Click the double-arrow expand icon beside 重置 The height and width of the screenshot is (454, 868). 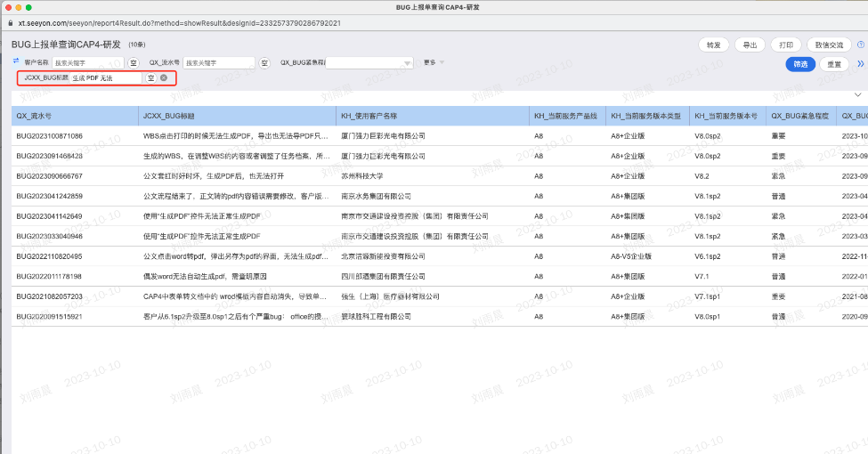(860, 63)
